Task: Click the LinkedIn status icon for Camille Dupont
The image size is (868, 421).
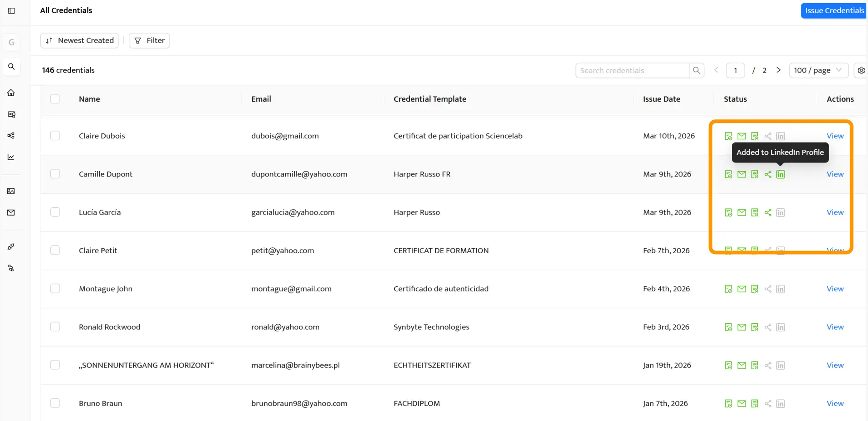Action: [x=781, y=174]
